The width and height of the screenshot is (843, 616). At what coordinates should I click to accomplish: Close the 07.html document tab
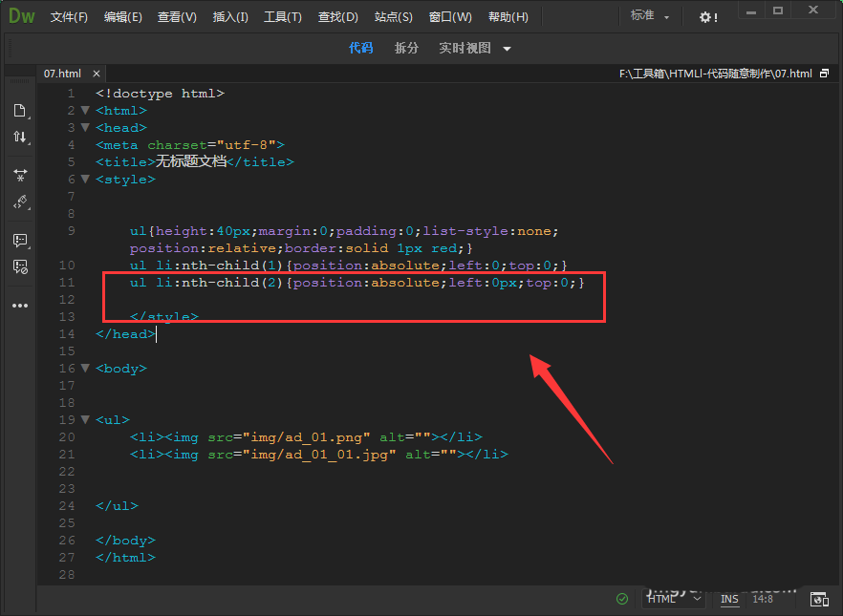(96, 74)
